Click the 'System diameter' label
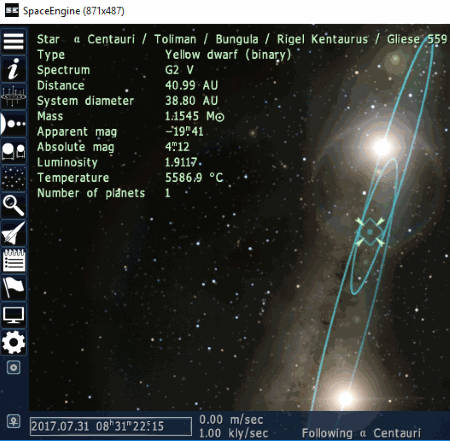Screen dimensions: 450x441 pos(85,101)
